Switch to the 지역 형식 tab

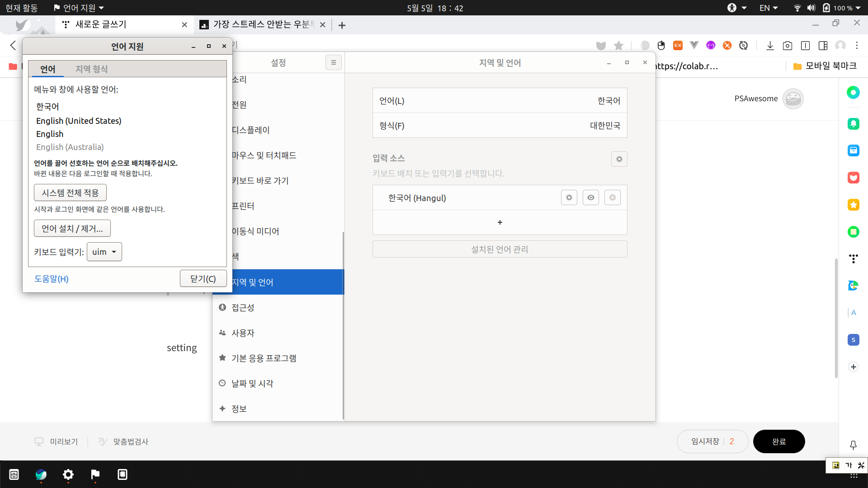(91, 69)
